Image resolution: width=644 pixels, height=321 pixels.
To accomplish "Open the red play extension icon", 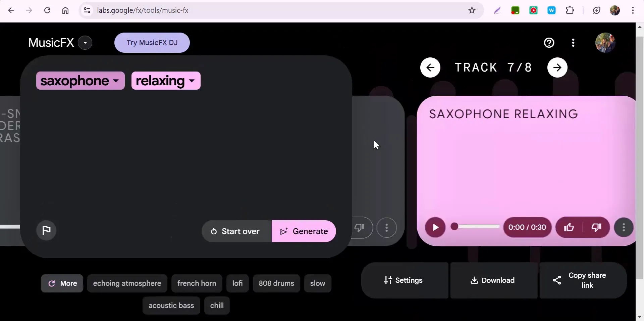I will pyautogui.click(x=533, y=10).
